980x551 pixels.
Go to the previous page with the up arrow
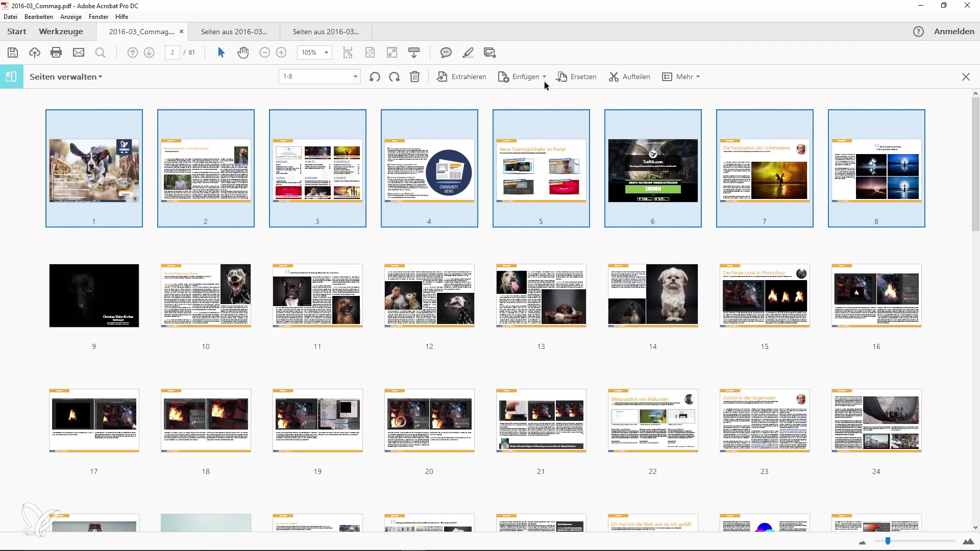133,53
